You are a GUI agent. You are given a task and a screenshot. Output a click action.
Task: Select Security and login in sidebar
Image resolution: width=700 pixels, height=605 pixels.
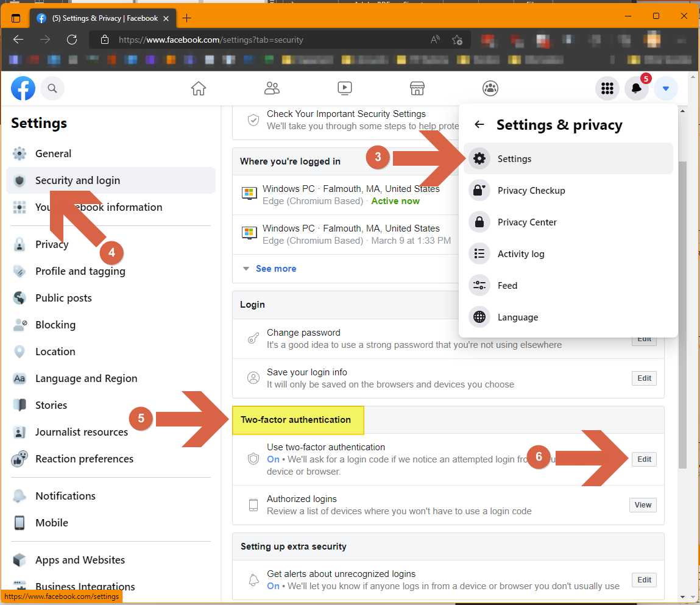pos(111,180)
